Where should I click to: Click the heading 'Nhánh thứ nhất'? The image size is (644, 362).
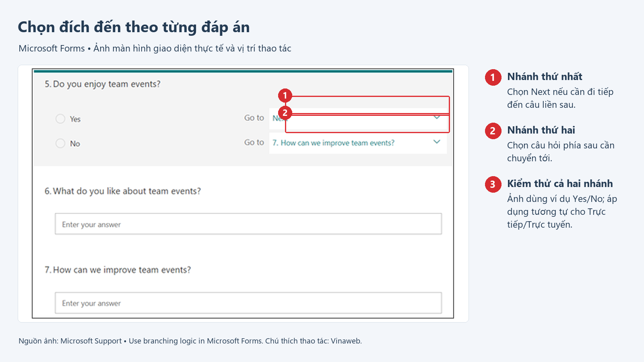click(x=545, y=76)
